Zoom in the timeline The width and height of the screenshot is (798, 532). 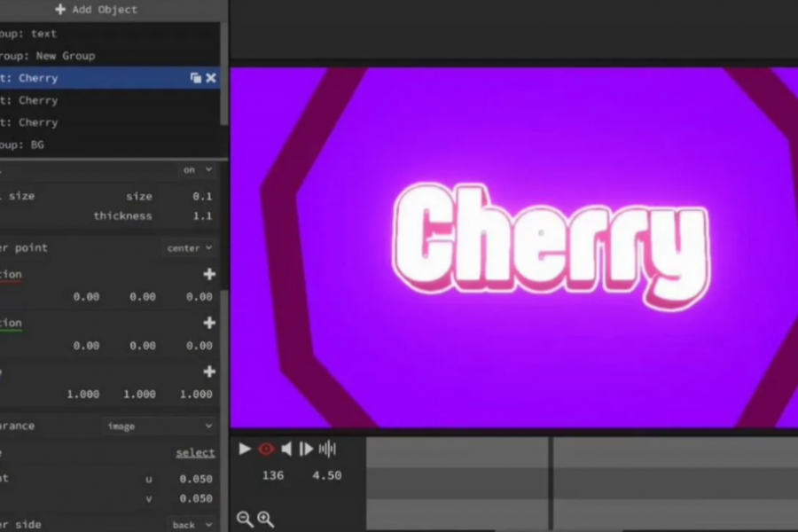point(266,520)
